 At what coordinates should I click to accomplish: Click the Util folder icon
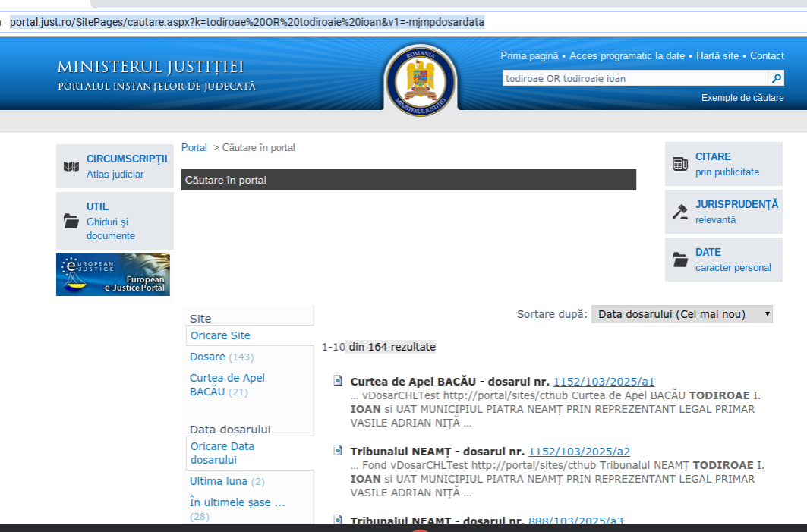tap(71, 221)
